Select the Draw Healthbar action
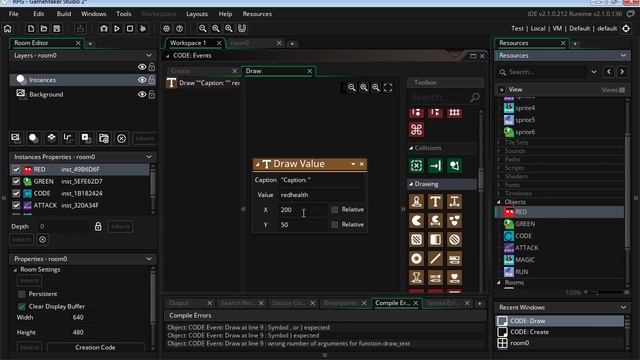 [x=454, y=259]
